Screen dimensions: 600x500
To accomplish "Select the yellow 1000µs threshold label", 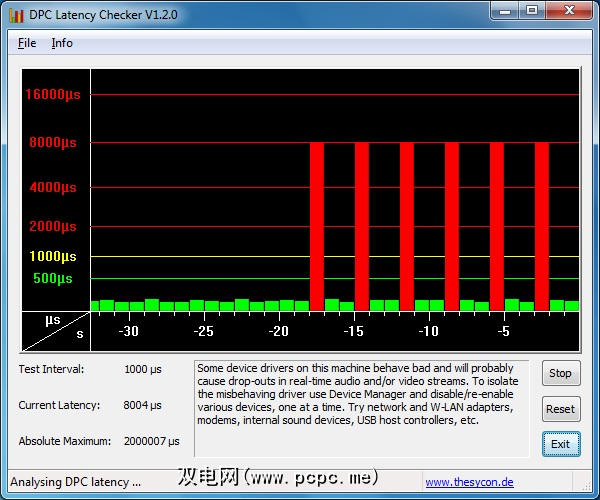I will (x=53, y=256).
